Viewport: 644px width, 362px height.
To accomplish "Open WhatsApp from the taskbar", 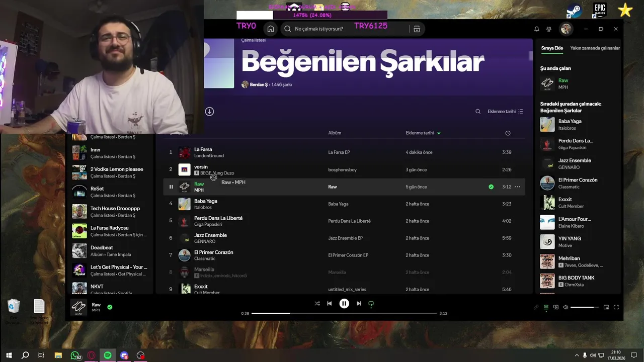I will [x=75, y=355].
